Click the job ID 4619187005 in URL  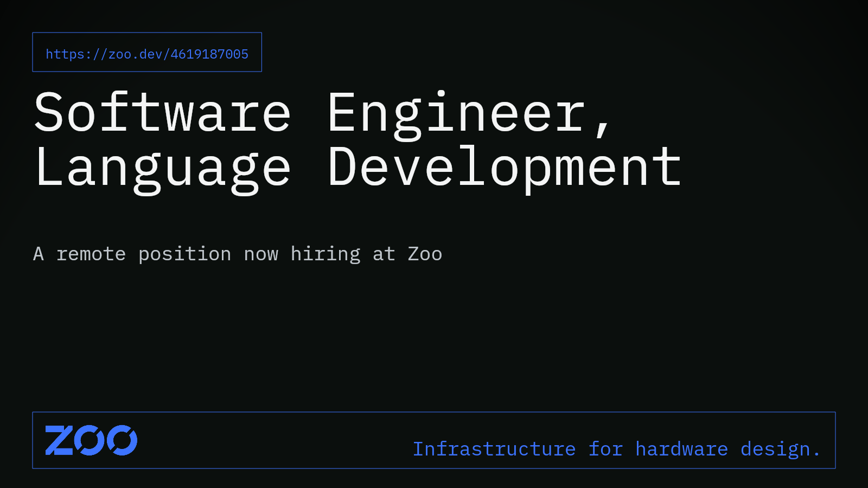(x=209, y=54)
